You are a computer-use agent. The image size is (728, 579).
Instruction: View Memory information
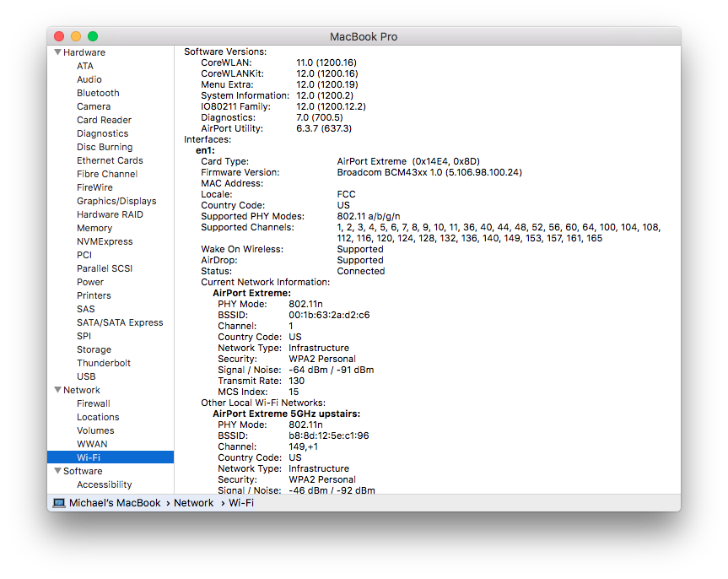[94, 228]
